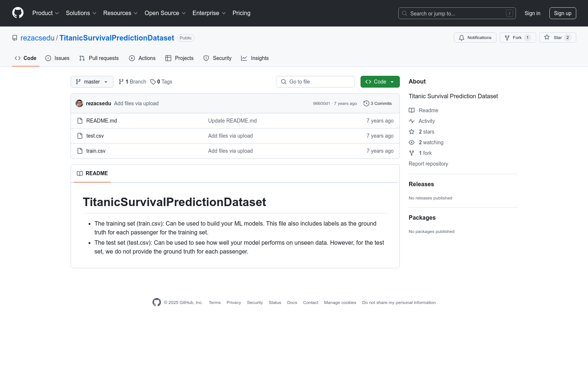
Task: Click the train.csv file icon
Action: (80, 151)
